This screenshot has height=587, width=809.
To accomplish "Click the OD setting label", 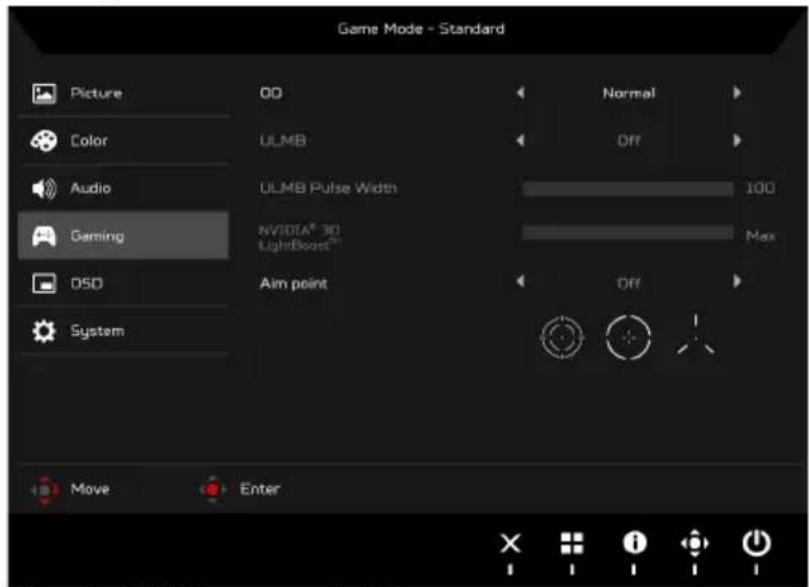I will tap(271, 93).
